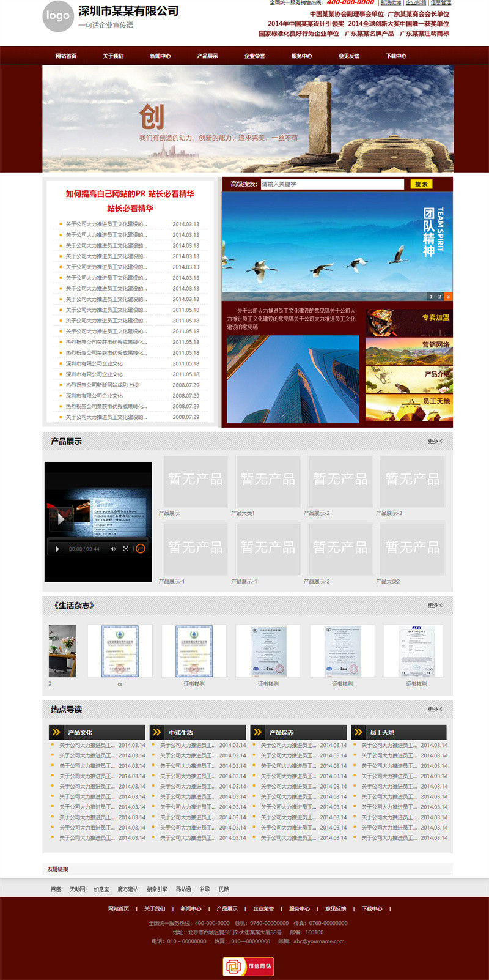Click the 产品保养 column header
Screen dimensions: 489x980
pyautogui.click(x=298, y=732)
